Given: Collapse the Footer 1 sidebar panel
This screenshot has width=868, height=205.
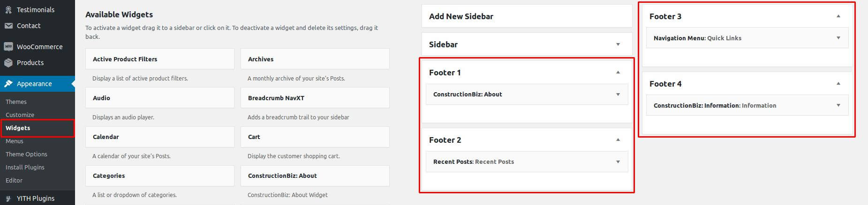Looking at the screenshot, I should [618, 73].
